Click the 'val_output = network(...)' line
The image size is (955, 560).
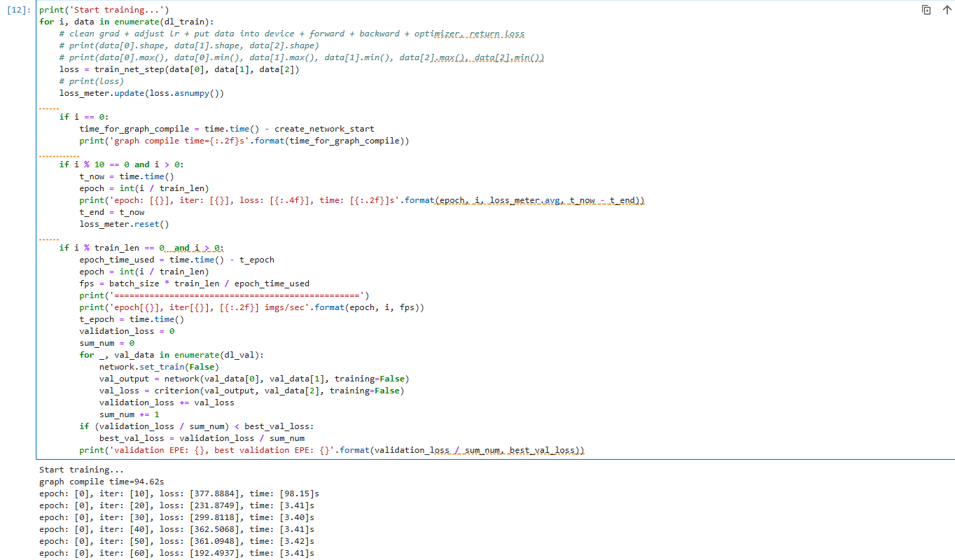(x=254, y=379)
